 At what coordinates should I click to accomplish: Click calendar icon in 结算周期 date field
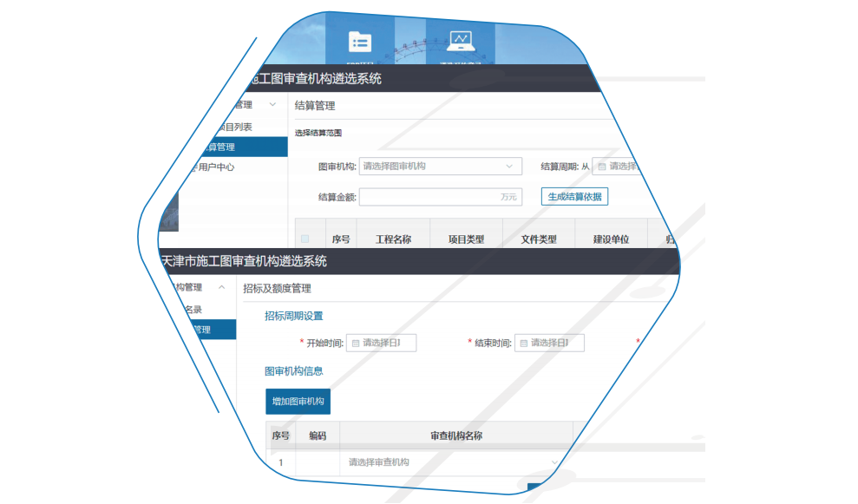pyautogui.click(x=602, y=167)
